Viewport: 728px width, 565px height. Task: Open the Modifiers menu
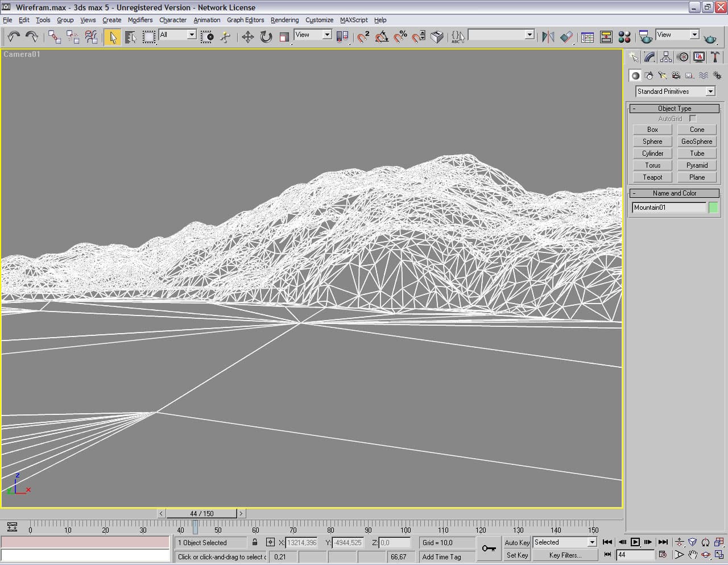coord(140,20)
